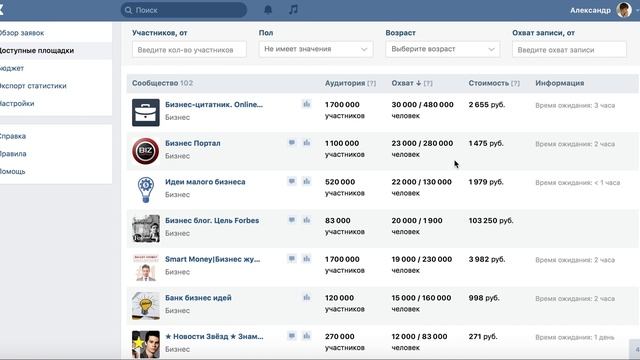640x360 pixels.
Task: Open comment icon for Бизнес Портал
Action: 291,143
